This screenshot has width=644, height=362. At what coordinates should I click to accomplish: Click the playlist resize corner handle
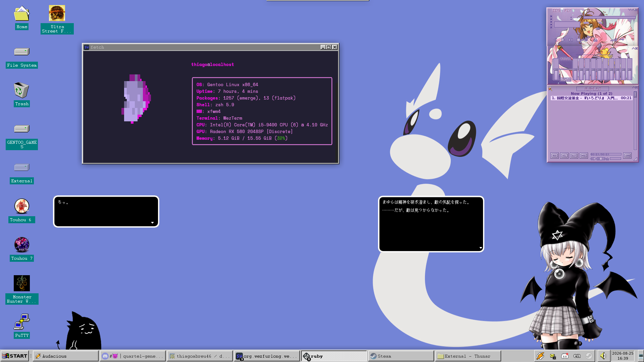pos(635,159)
